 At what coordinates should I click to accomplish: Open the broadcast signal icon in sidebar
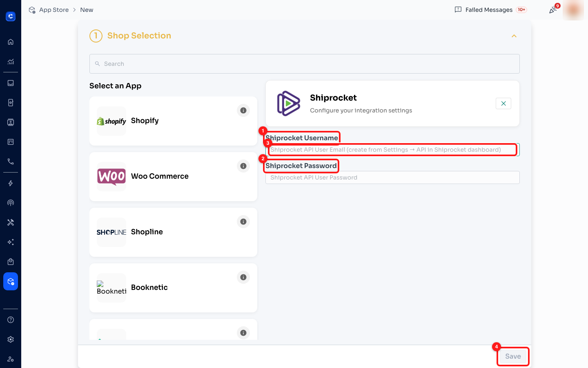[x=11, y=203]
